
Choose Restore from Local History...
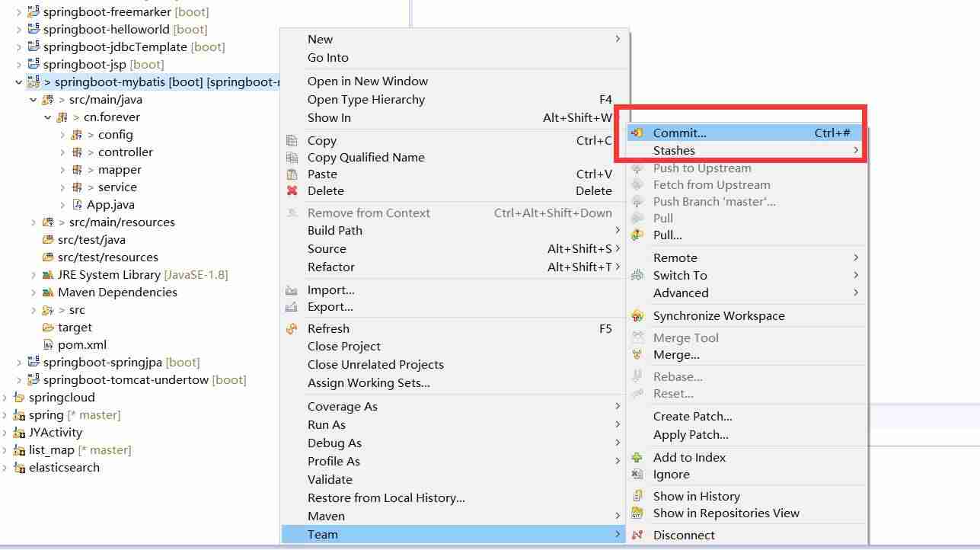tap(455, 498)
